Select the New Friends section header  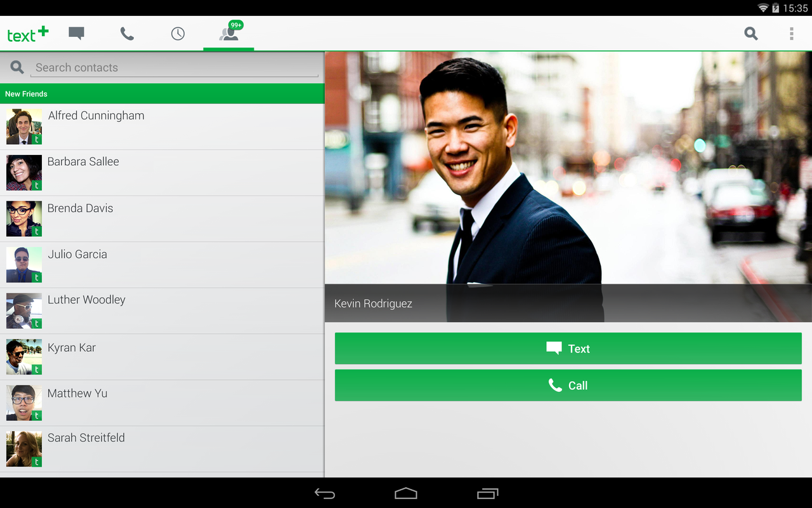click(x=162, y=93)
